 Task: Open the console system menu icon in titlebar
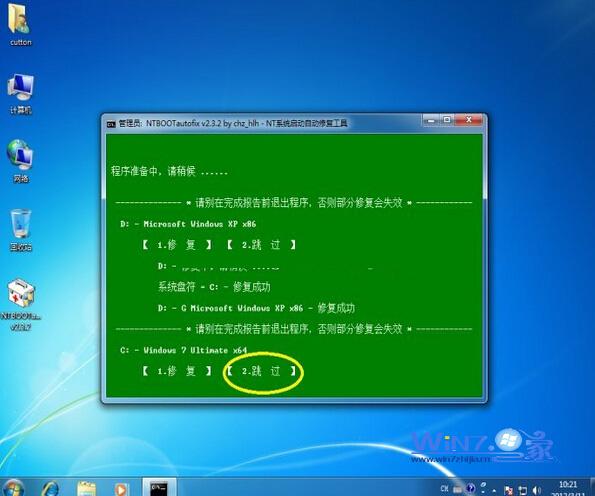111,124
